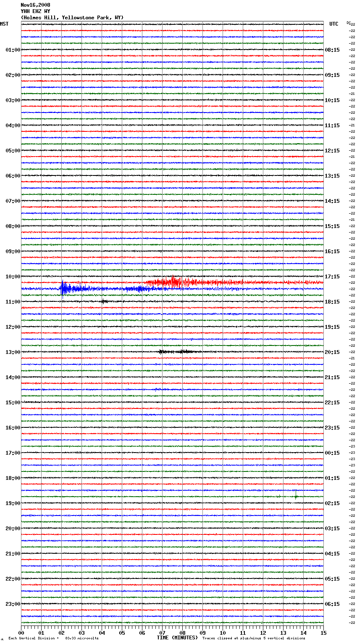Screen dimensions: 357x644
Task: Click the 'Traces clipped at plus/minus 5 vertical divisions' note
Action: pos(254,639)
